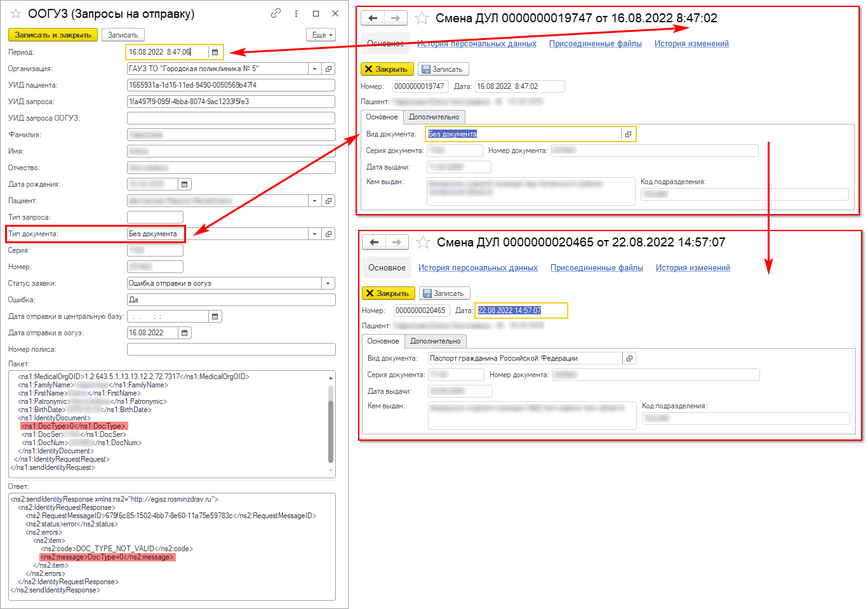The width and height of the screenshot is (868, 609).
Task: Open calendar for Дата отправки в оогуз
Action: click(185, 333)
